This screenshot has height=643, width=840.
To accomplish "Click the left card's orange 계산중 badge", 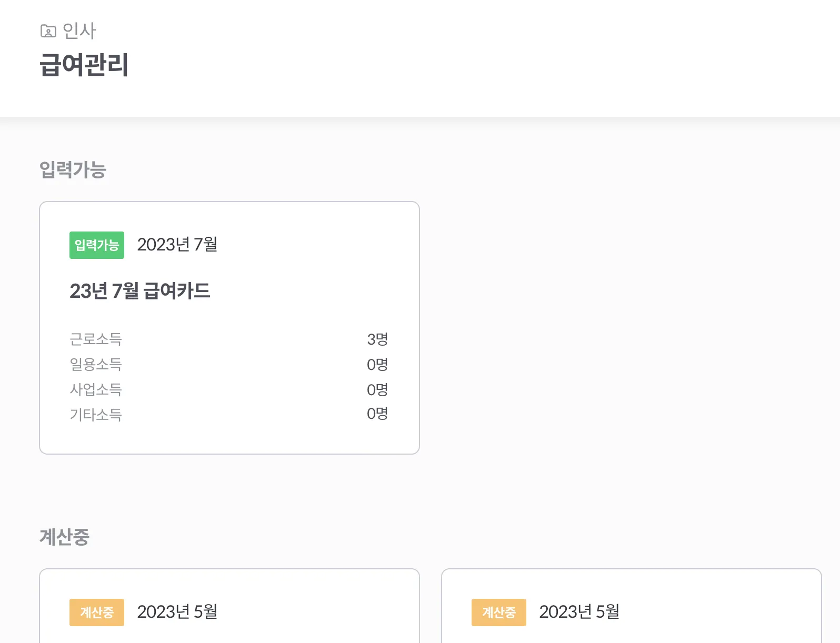I will coord(97,612).
